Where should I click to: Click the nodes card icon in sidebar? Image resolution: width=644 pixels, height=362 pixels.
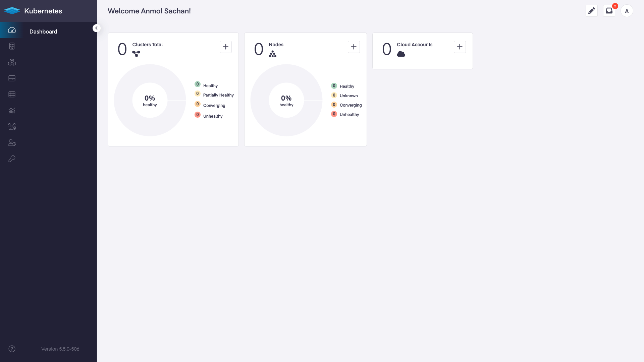click(x=12, y=78)
